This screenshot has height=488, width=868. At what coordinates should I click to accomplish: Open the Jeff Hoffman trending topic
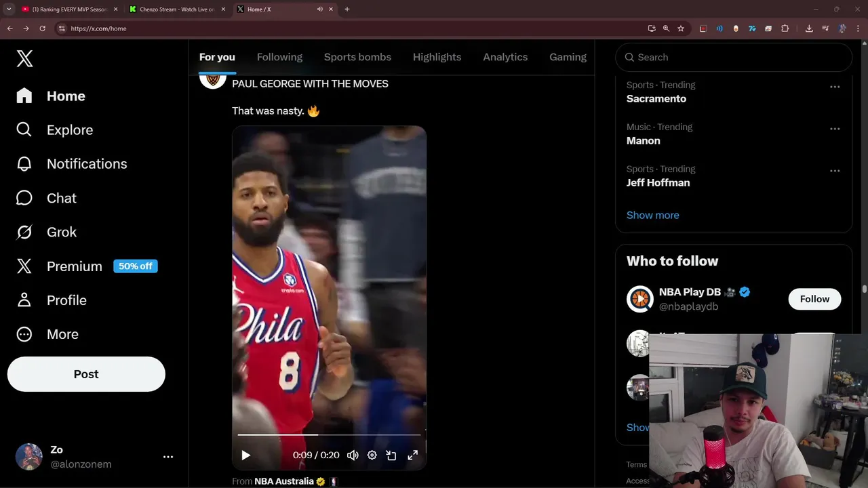pos(658,183)
